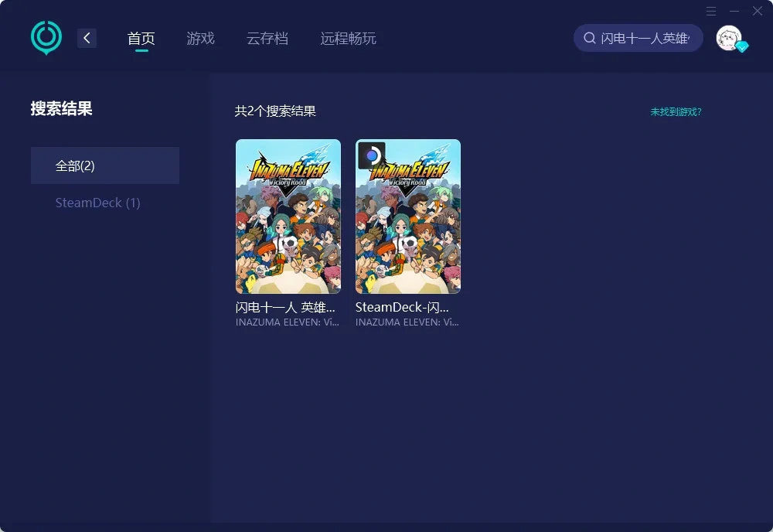Open the 云存档 tab
This screenshot has width=773, height=532.
[x=267, y=39]
